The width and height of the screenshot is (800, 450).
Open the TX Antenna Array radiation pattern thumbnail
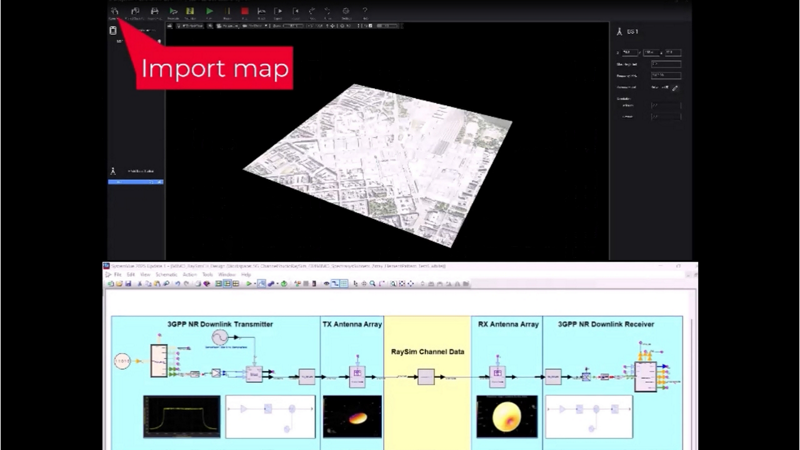click(x=352, y=416)
